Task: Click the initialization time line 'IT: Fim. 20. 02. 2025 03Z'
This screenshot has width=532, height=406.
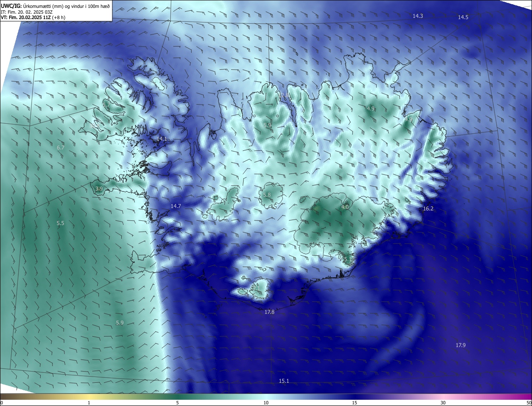Action: click(27, 12)
